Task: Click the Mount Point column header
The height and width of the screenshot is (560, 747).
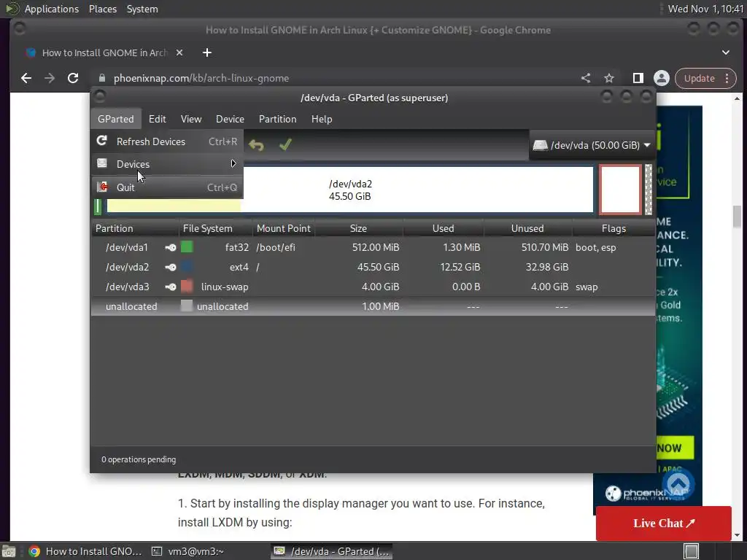Action: coord(284,228)
